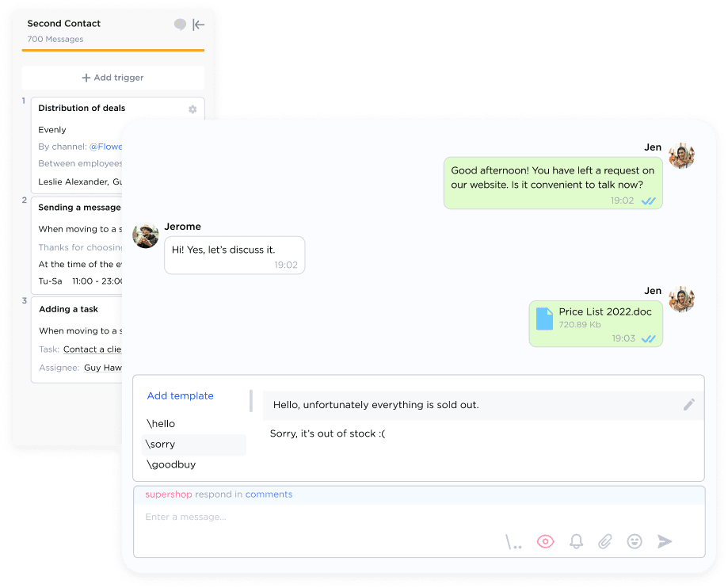This screenshot has width=728, height=588.
Task: Select the \sorry template
Action: (161, 444)
